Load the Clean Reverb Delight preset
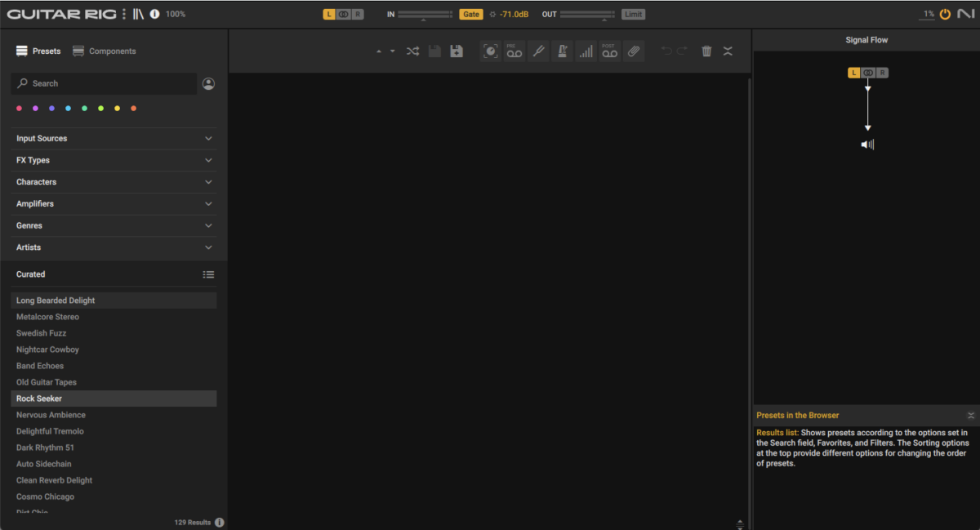The height and width of the screenshot is (530, 980). [x=114, y=480]
